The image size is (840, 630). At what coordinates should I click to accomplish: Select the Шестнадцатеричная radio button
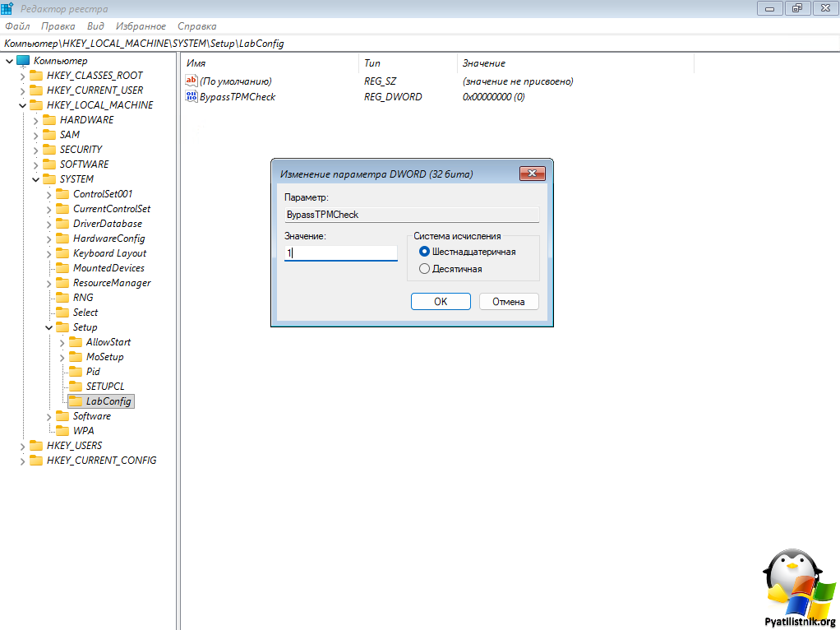[424, 252]
